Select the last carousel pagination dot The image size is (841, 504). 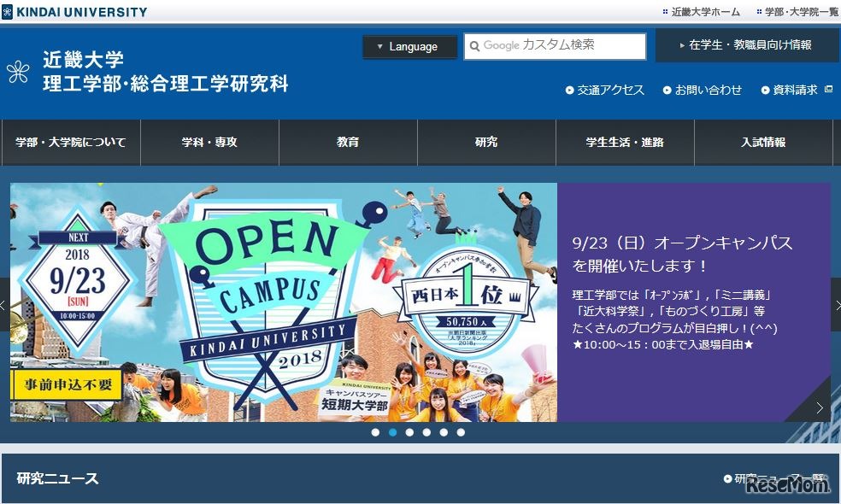pos(462,432)
